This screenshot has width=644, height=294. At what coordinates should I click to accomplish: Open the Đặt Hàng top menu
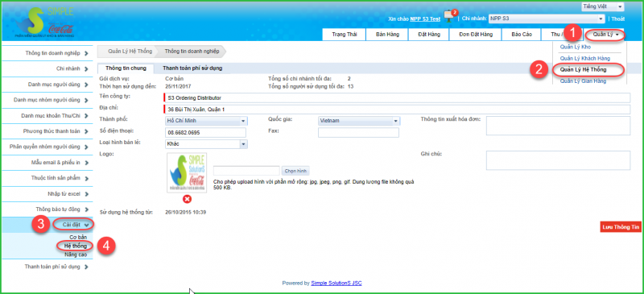pyautogui.click(x=429, y=35)
